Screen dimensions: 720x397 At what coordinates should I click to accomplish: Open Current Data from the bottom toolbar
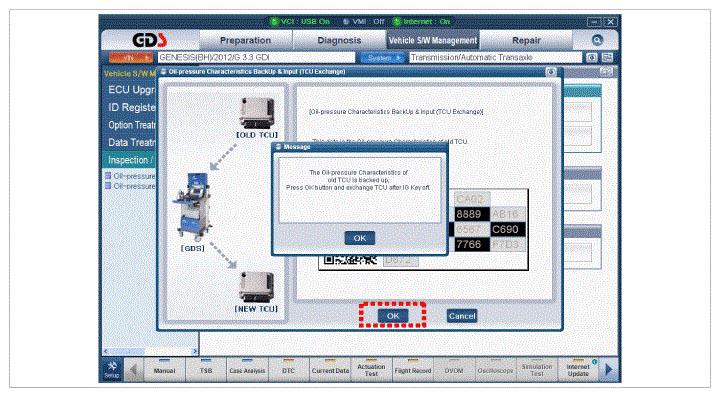(x=330, y=369)
